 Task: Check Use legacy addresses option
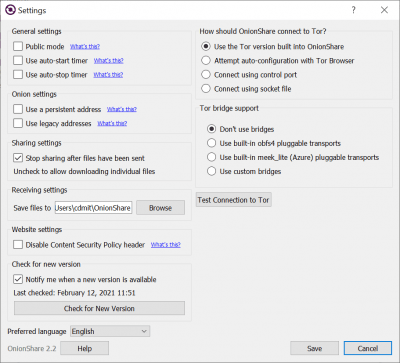tap(18, 123)
